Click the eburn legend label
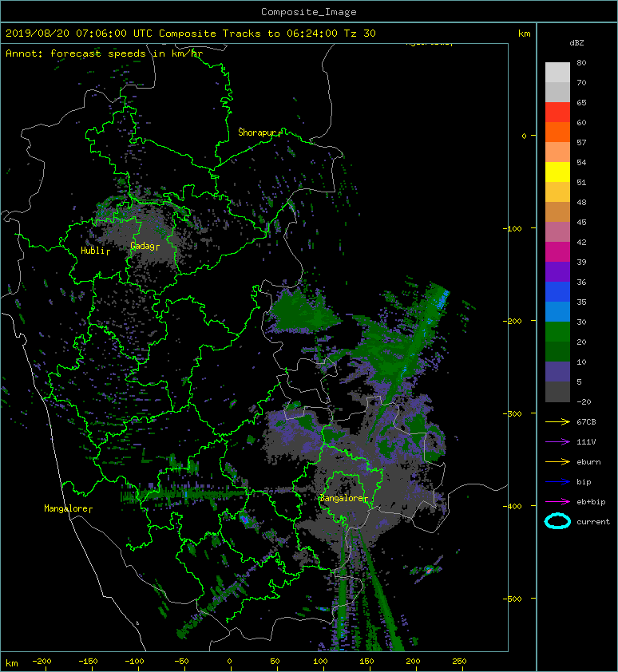 point(588,462)
